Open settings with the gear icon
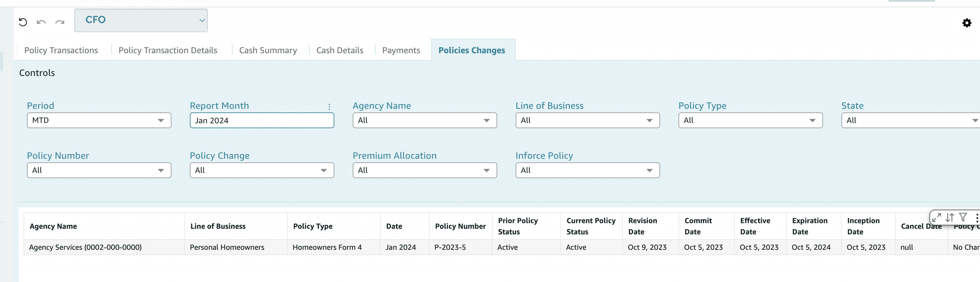Screen dimensions: 980x282 click(x=966, y=23)
